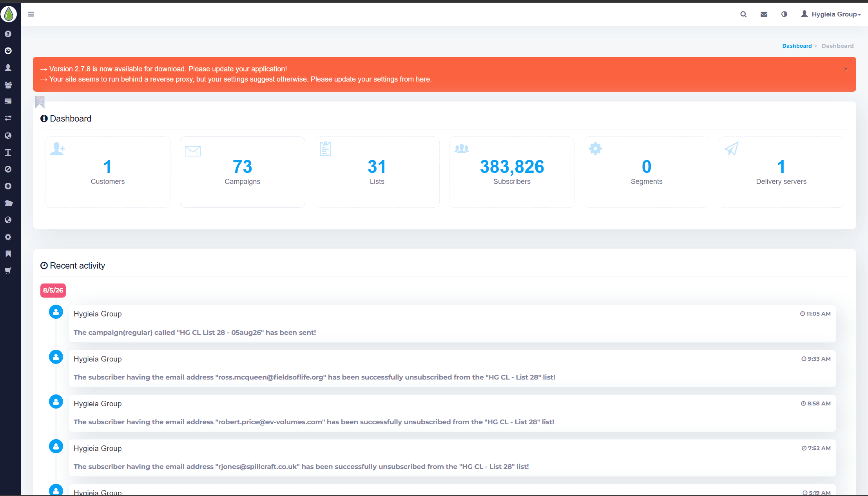The width and height of the screenshot is (868, 496).
Task: Open the question mark support icon in sidebar
Action: click(8, 34)
